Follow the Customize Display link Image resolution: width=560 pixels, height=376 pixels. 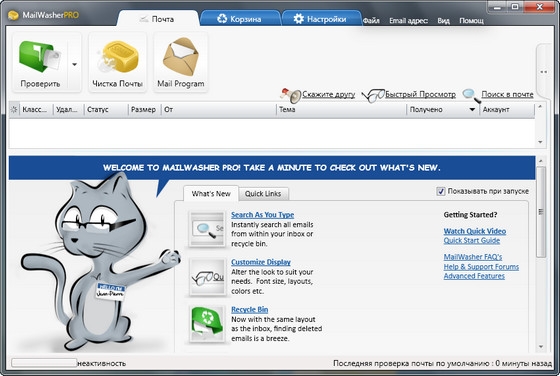pyautogui.click(x=261, y=262)
